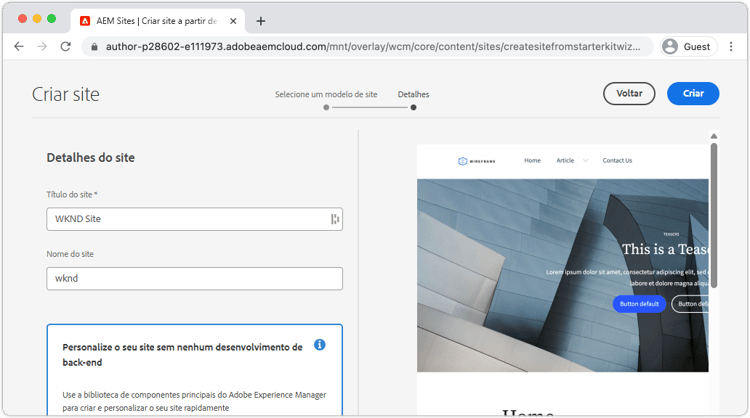The image size is (750, 418).
Task: Click Home in preview navigation
Action: pyautogui.click(x=532, y=161)
